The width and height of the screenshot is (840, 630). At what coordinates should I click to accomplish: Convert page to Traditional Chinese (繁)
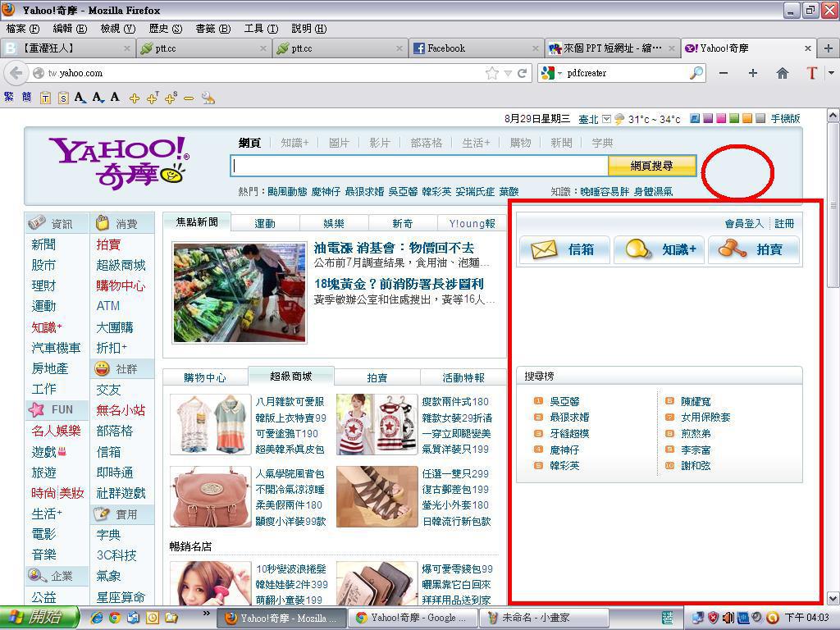8,97
